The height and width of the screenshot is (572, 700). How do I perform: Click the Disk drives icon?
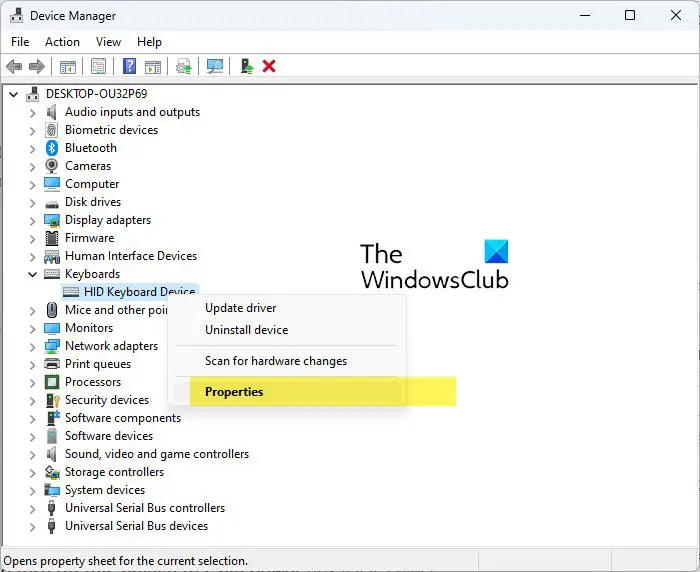52,204
